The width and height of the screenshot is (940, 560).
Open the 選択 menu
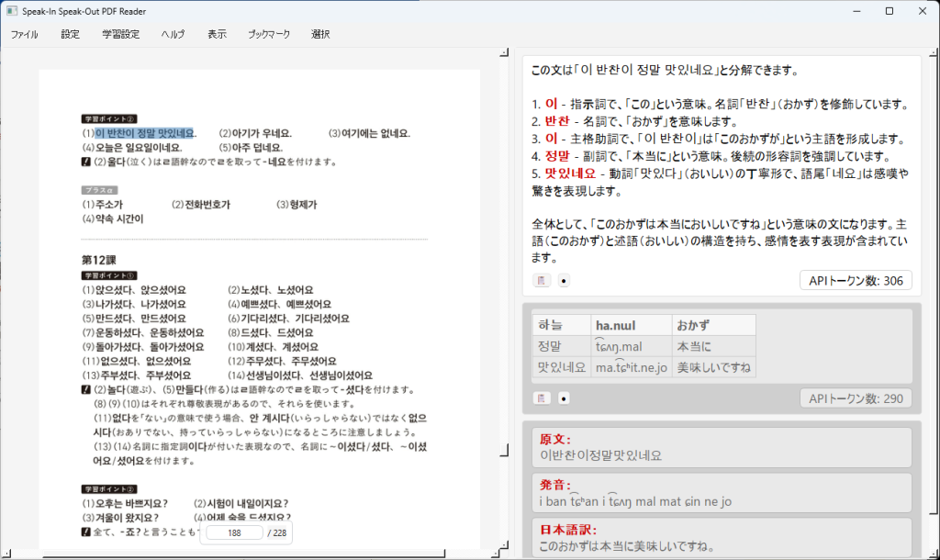[x=320, y=33]
